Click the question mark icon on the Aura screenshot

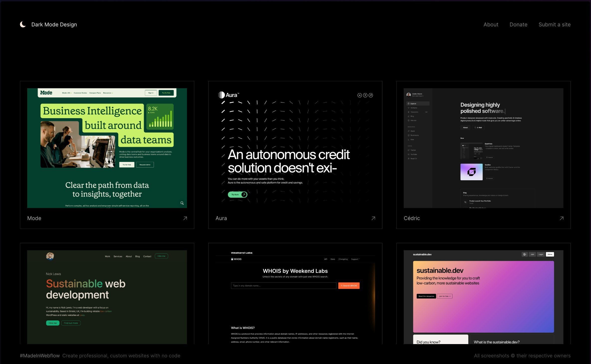pyautogui.click(x=365, y=95)
